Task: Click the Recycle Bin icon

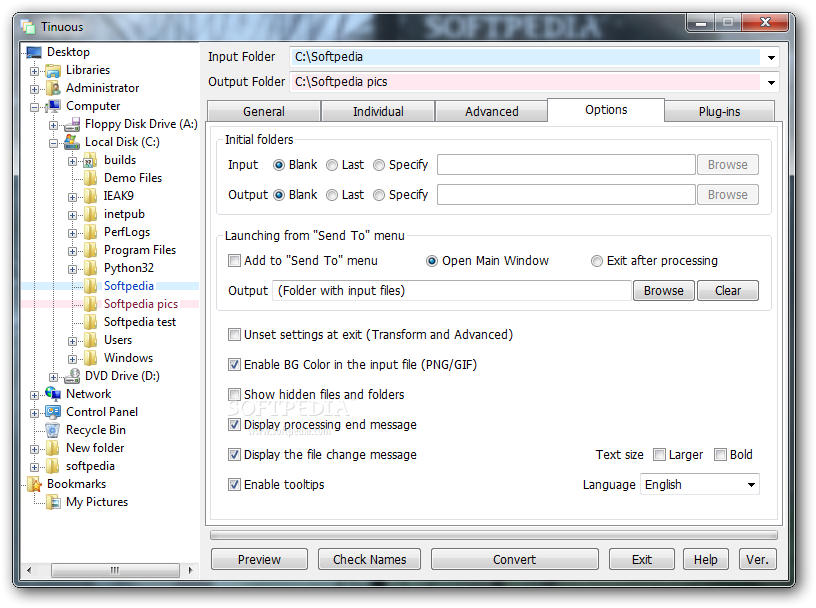Action: tap(53, 430)
